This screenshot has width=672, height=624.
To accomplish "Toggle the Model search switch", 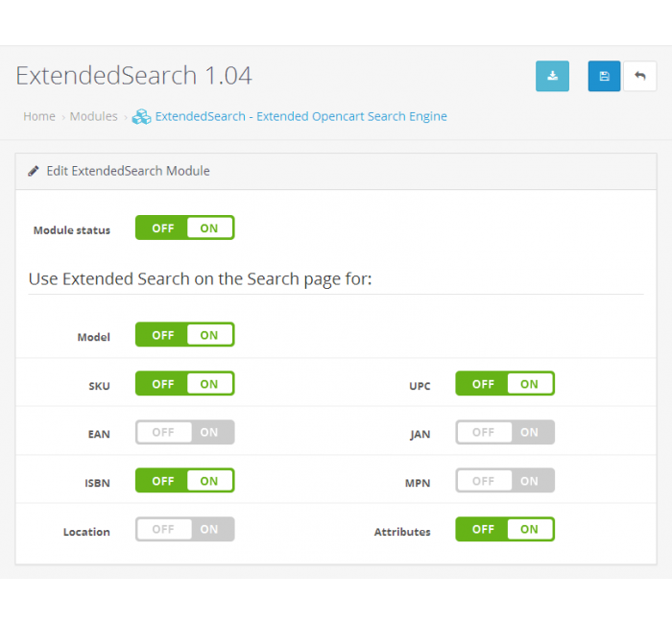I will tap(184, 334).
